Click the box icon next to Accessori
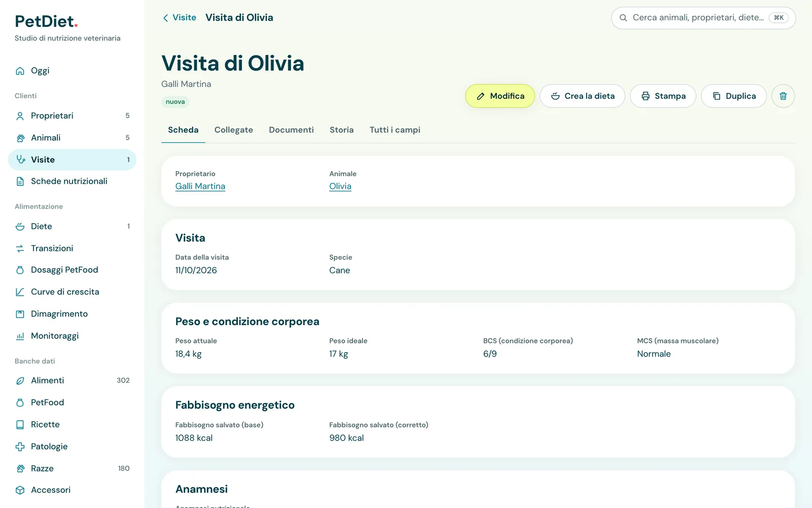Screen dimensions: 812x508 pyautogui.click(x=20, y=490)
